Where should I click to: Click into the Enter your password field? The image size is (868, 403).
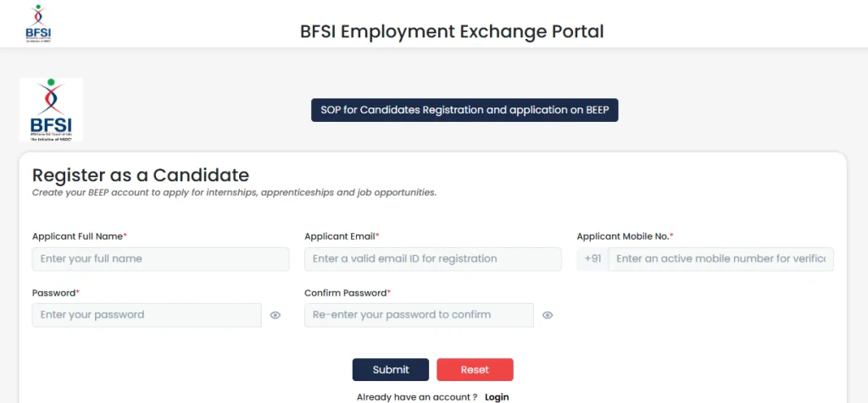[147, 315]
